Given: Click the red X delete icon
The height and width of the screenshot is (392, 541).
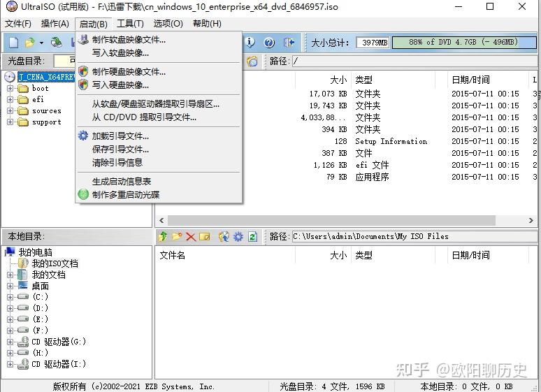Looking at the screenshot, I should coord(190,237).
